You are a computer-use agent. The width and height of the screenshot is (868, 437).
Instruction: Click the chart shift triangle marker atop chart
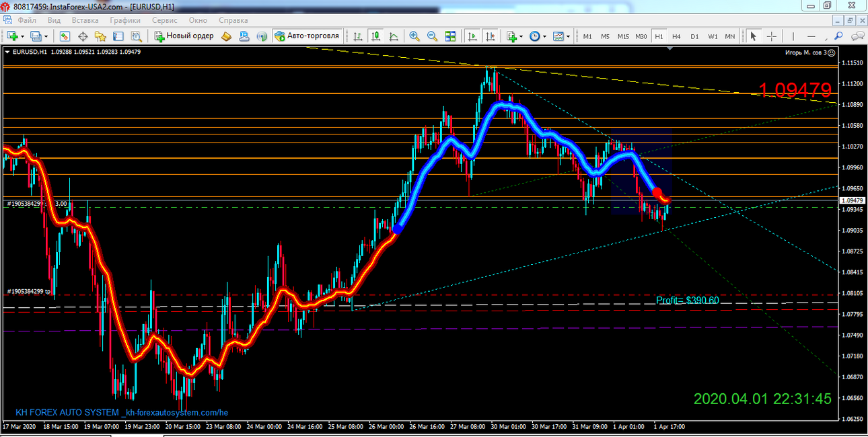pyautogui.click(x=670, y=48)
